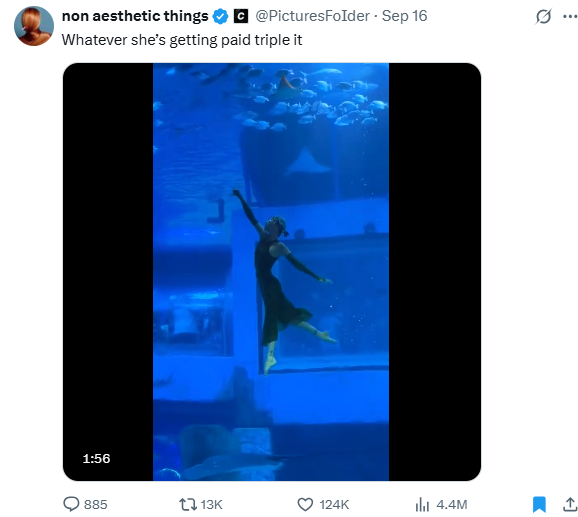Image resolution: width=578 pixels, height=517 pixels.
Task: Click the 124K likes count
Action: point(334,504)
